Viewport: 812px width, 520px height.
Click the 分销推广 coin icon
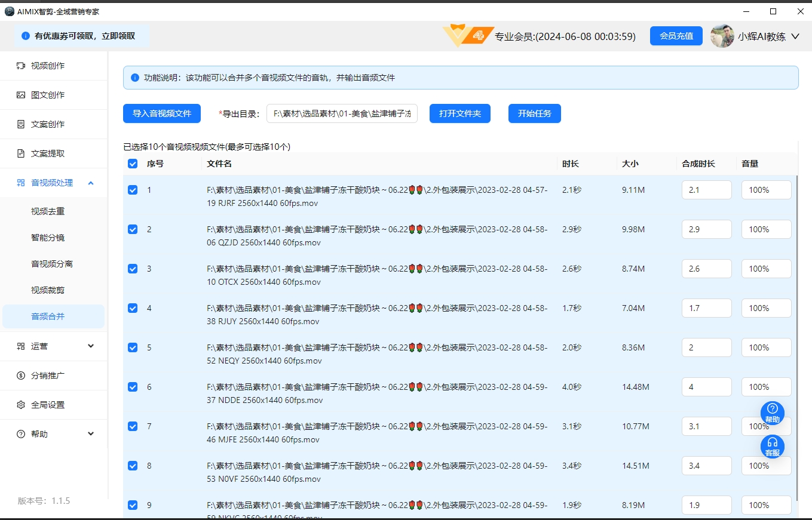pyautogui.click(x=21, y=376)
